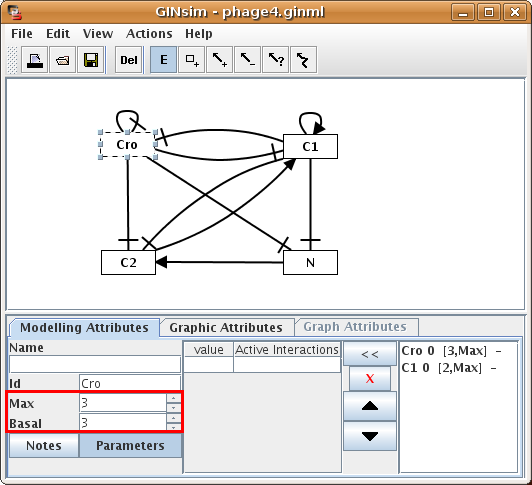Screen dimensions: 532x485
Task: Increase the Max value with up stepper
Action: (x=173, y=398)
